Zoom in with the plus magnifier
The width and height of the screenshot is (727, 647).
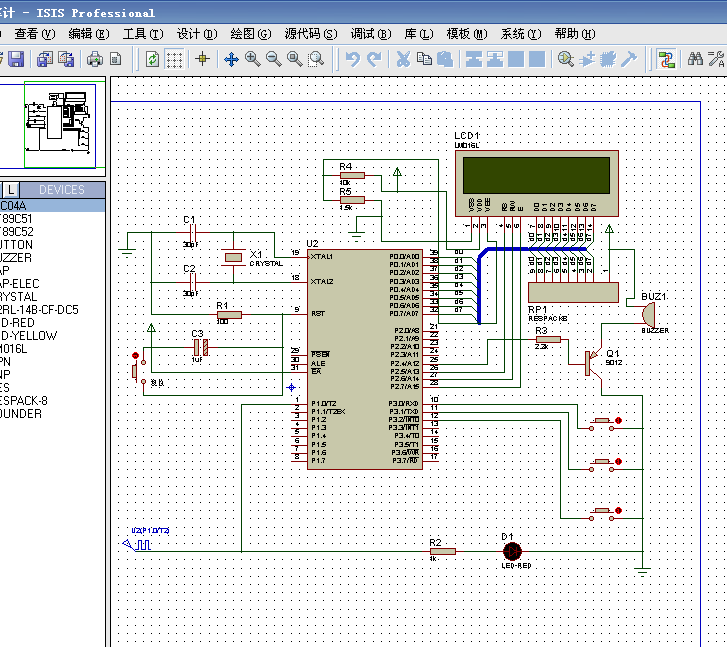252,59
